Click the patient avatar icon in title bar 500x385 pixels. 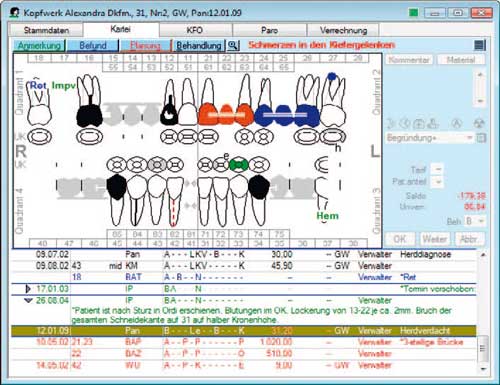pyautogui.click(x=14, y=13)
